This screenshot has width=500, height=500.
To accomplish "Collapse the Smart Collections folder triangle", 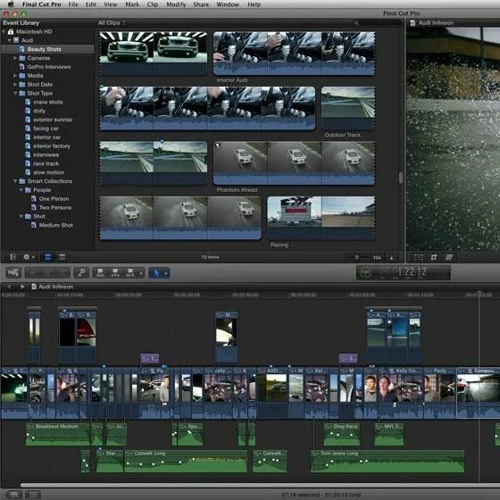I will pyautogui.click(x=15, y=181).
